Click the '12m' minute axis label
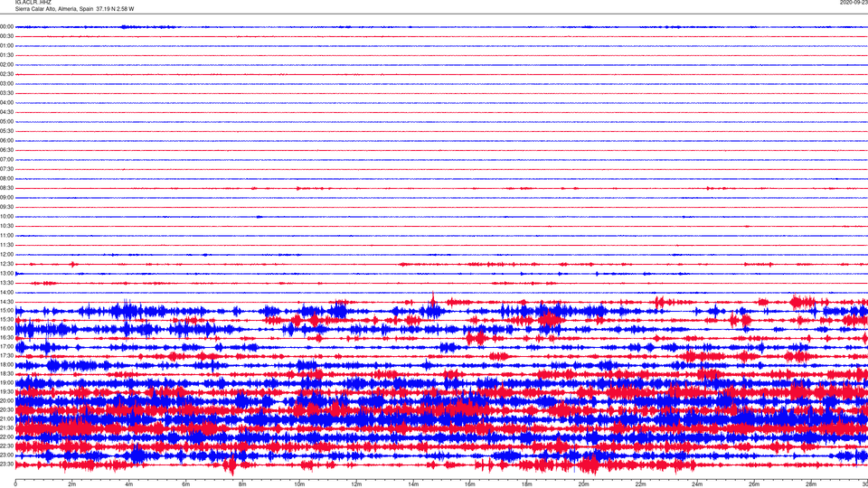 [356, 484]
